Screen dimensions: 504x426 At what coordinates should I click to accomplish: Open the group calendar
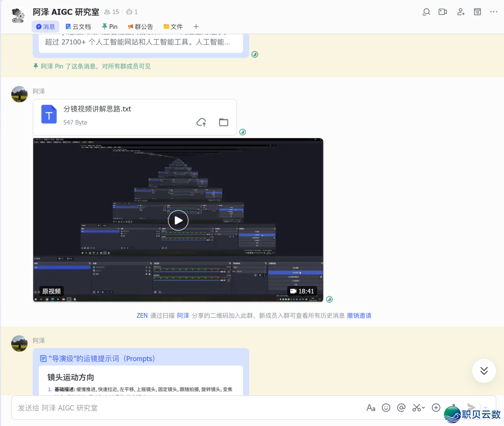point(477,12)
